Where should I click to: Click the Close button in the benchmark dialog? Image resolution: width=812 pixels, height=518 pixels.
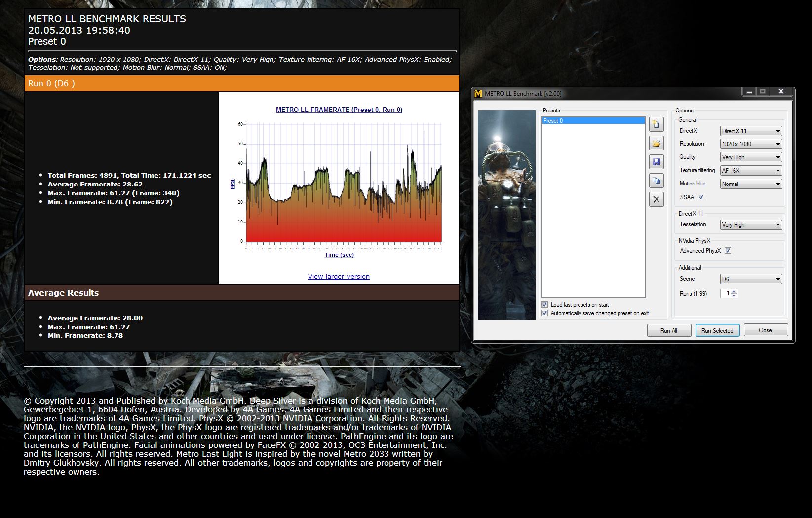pos(766,330)
